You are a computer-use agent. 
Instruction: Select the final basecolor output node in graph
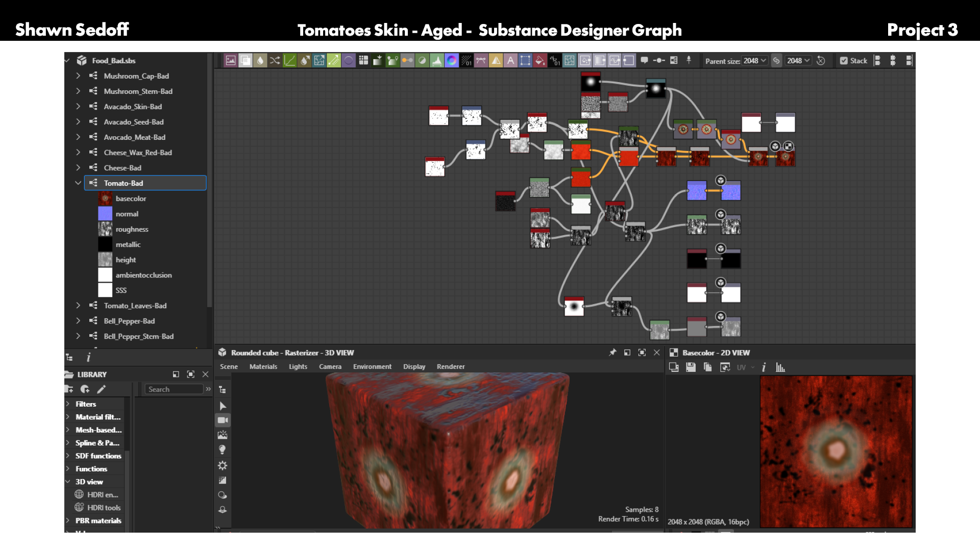[785, 157]
